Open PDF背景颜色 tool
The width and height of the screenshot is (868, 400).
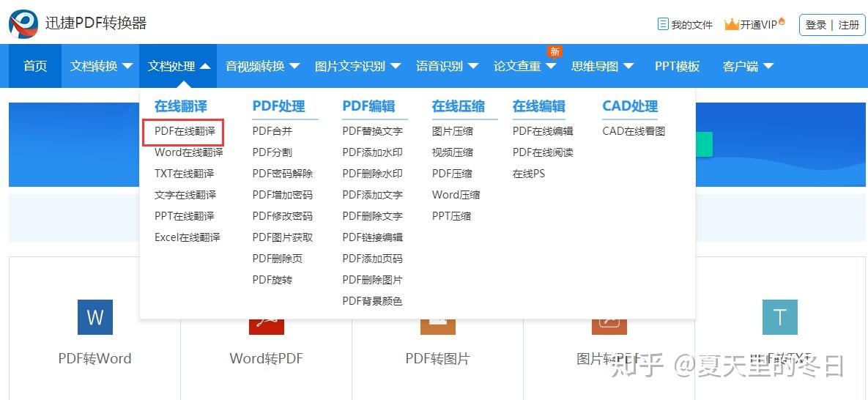(373, 301)
